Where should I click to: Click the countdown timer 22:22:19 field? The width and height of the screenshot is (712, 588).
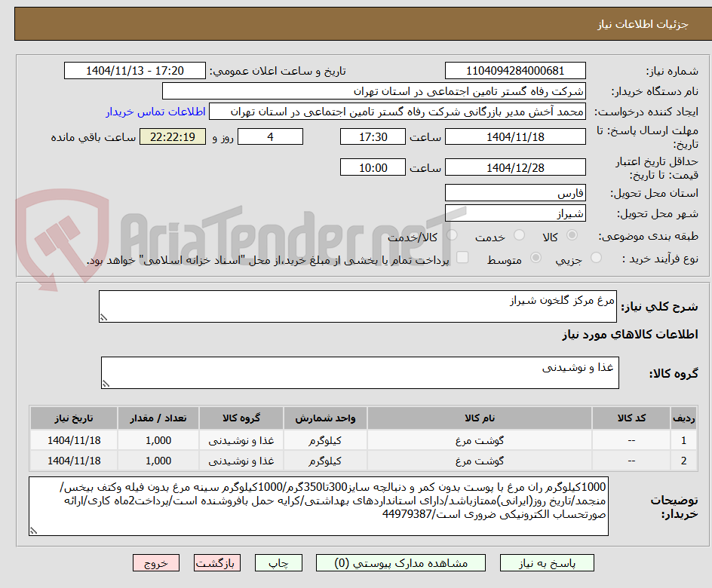(x=173, y=137)
